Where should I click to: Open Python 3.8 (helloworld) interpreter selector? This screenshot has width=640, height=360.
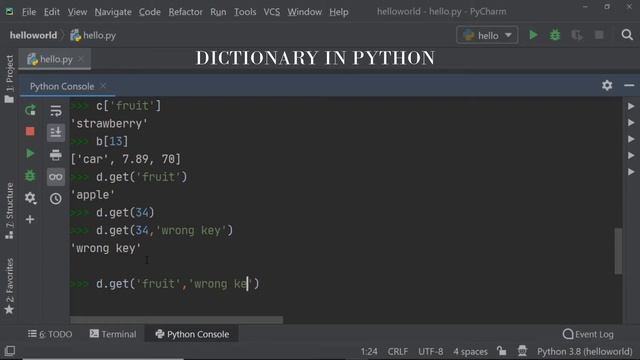(x=584, y=351)
